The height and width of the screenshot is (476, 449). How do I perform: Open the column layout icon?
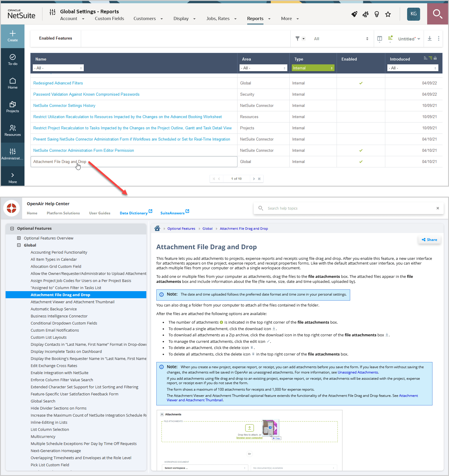tap(380, 39)
